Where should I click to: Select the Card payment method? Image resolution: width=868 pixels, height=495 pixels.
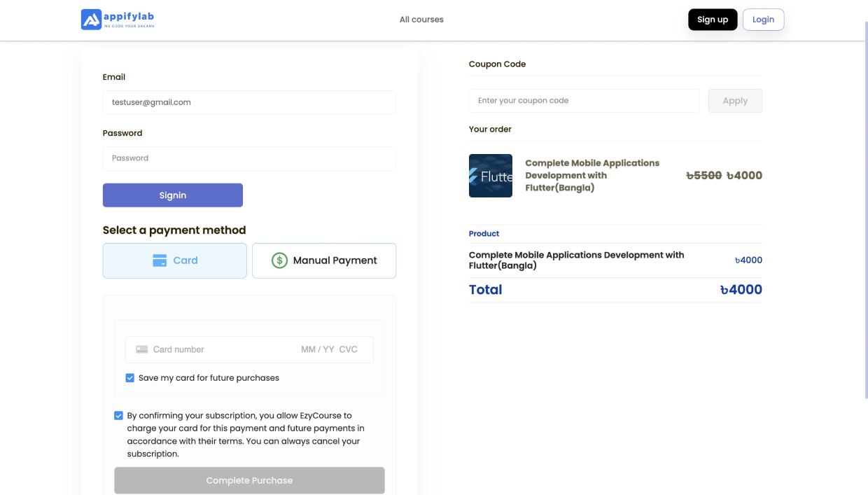click(x=175, y=260)
